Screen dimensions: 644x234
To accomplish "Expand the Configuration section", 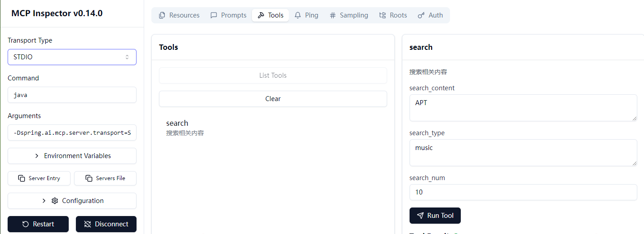I will pos(72,201).
